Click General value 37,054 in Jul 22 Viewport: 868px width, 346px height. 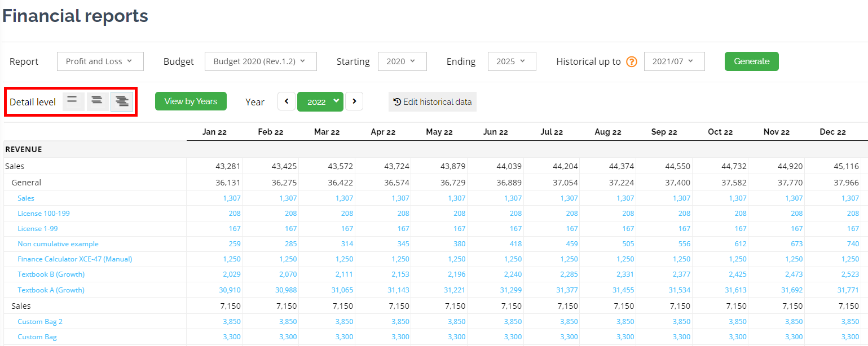(x=565, y=183)
